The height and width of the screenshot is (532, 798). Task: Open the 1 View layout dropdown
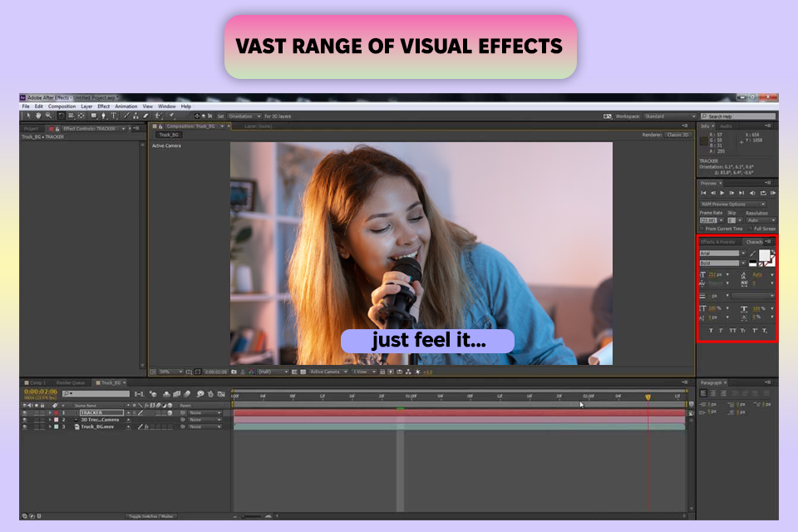[x=364, y=372]
